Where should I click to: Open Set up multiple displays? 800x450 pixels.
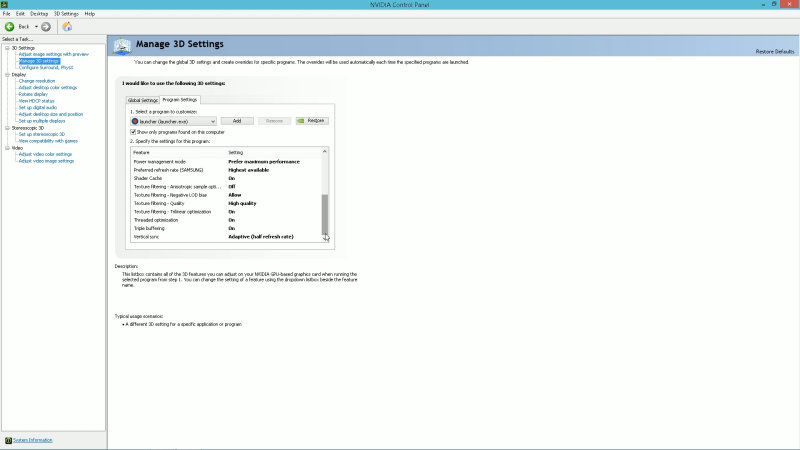(42, 121)
